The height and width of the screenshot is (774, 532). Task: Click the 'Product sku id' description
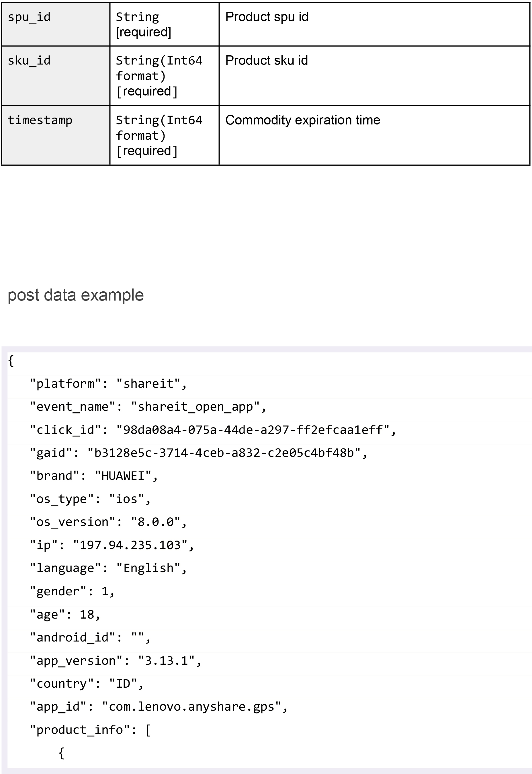pyautogui.click(x=266, y=60)
